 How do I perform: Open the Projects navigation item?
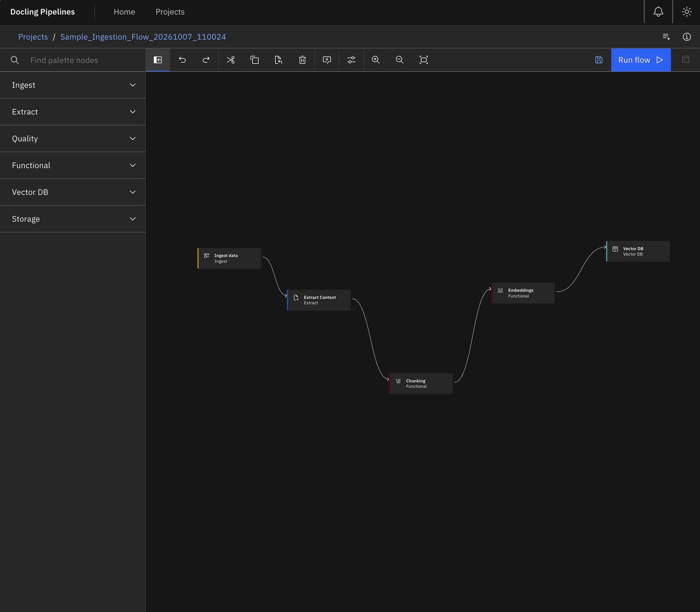coord(170,12)
